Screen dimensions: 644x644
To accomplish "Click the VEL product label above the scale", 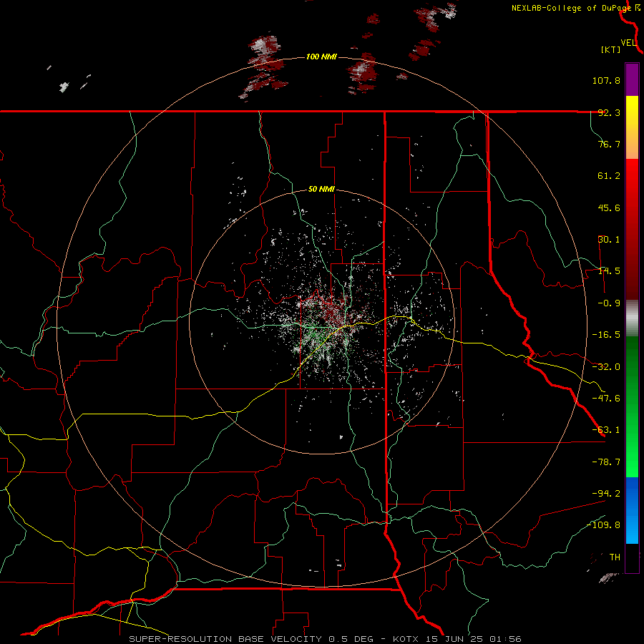I will point(628,43).
